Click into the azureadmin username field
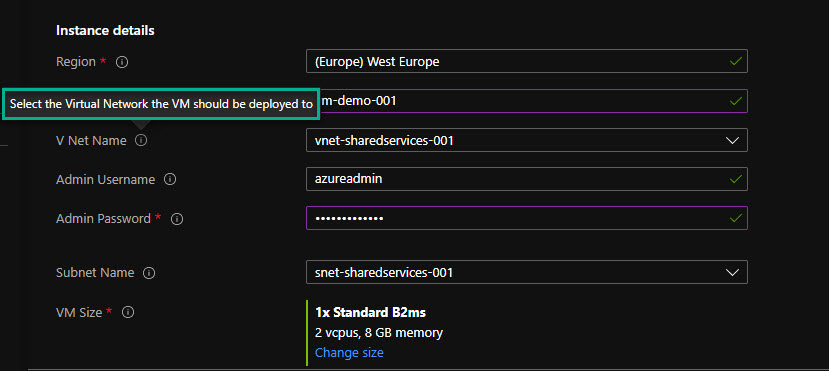Image resolution: width=829 pixels, height=371 pixels. (x=527, y=179)
